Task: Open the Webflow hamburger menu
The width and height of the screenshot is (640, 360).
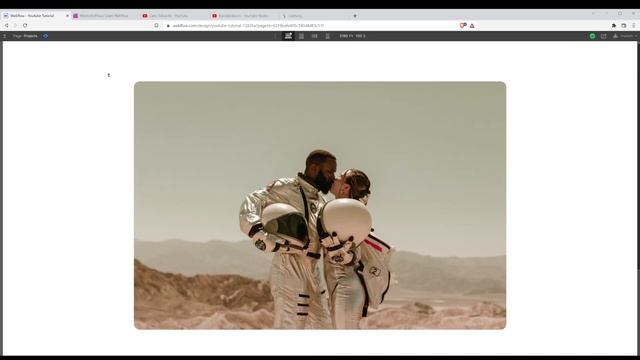Action: (4, 36)
